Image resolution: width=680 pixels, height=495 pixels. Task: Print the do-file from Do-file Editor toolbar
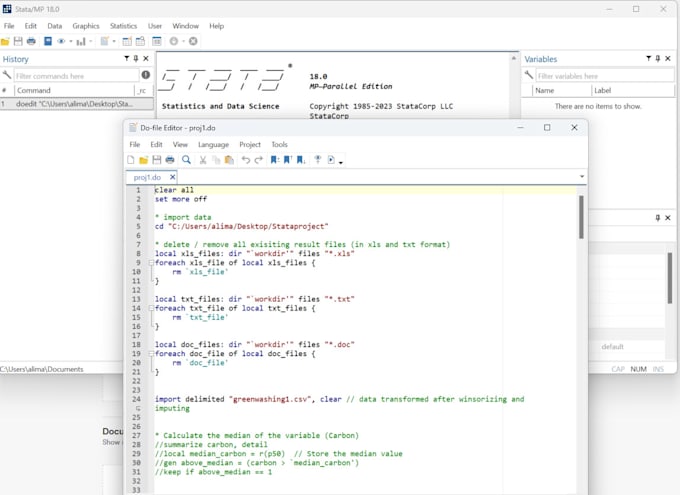(x=170, y=160)
